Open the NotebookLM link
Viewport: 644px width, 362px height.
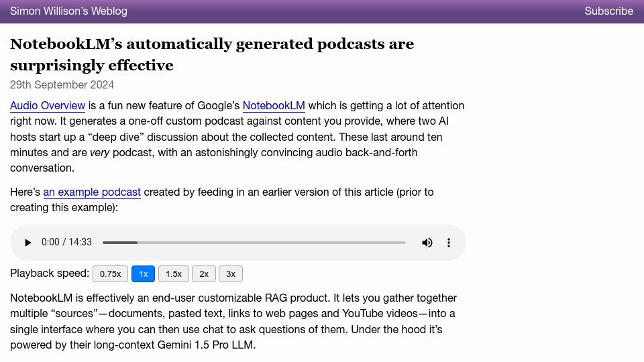click(x=274, y=105)
